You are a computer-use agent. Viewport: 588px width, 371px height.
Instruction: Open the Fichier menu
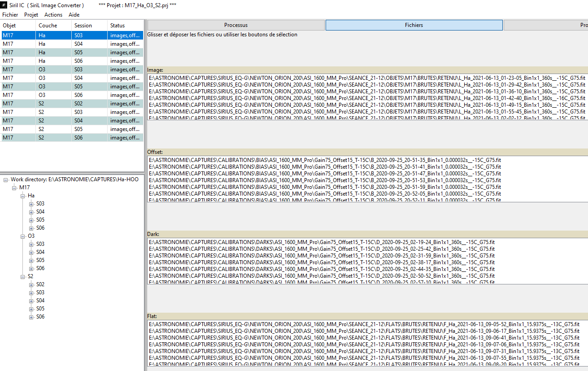click(x=10, y=15)
